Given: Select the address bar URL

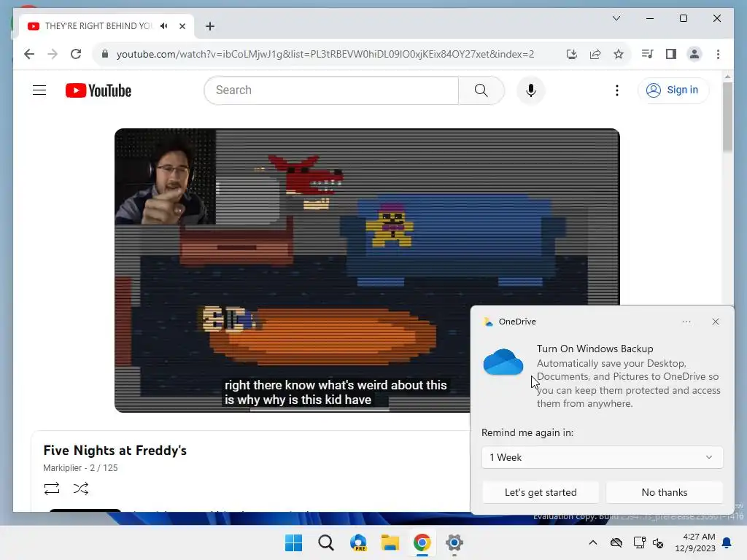Looking at the screenshot, I should 325,54.
